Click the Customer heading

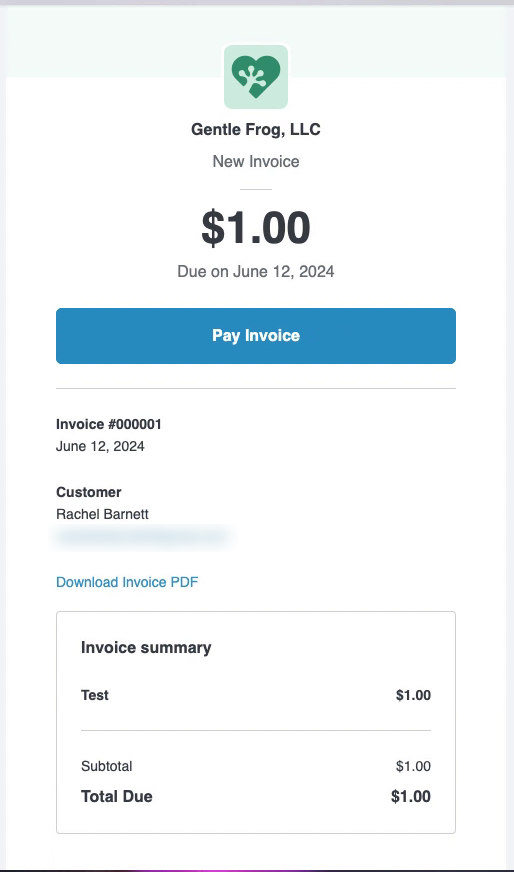(88, 492)
